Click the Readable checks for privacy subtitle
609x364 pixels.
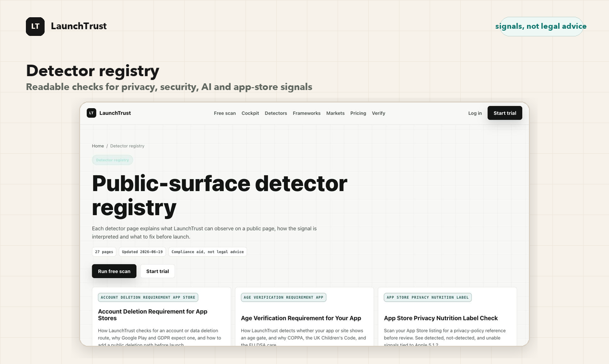tap(169, 87)
